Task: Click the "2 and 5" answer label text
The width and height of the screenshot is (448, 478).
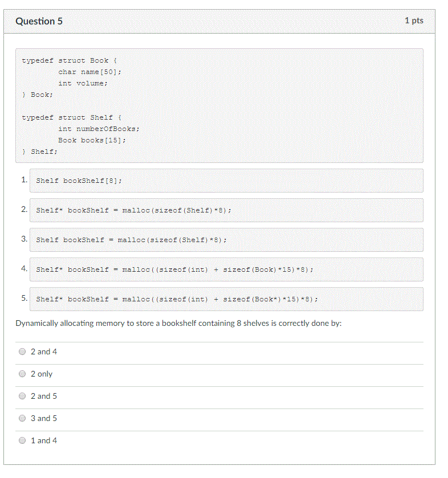Action: (x=44, y=397)
